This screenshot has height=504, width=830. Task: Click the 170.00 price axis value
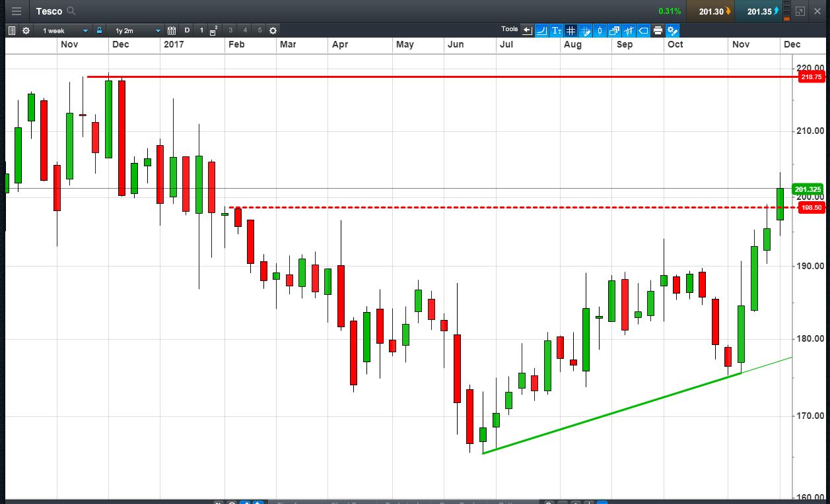810,416
